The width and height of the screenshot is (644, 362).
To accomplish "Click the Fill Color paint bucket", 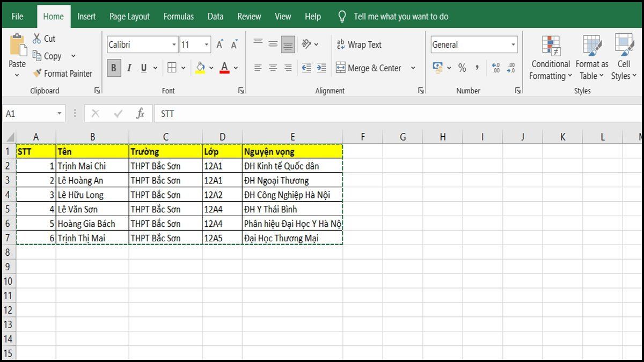I will [200, 68].
